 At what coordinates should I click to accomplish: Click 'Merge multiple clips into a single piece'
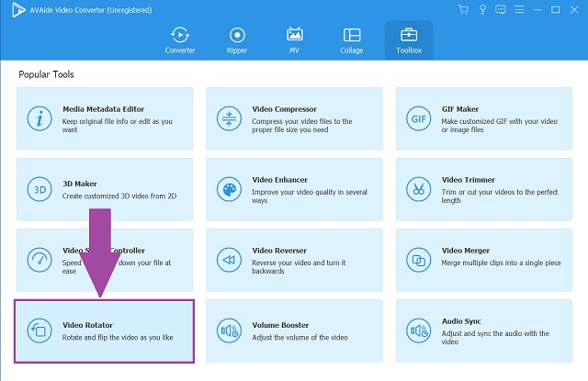pos(501,263)
